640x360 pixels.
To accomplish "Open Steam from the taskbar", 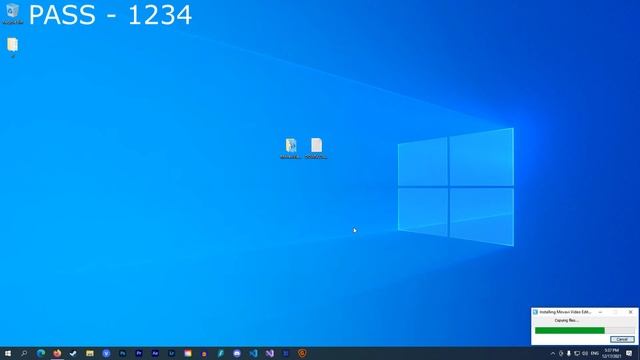I will [x=73, y=353].
